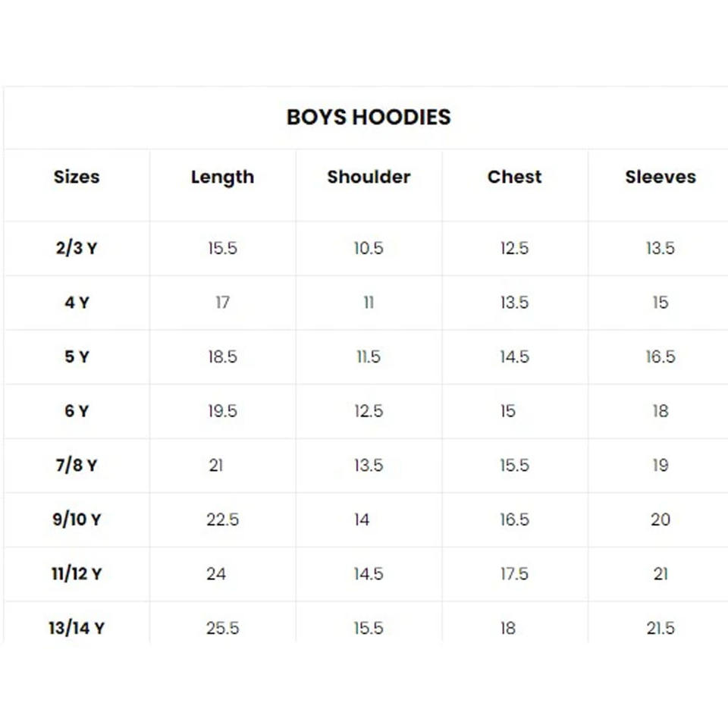Click the 11/12 Y size row label
This screenshot has width=728, height=728.
coord(77,574)
